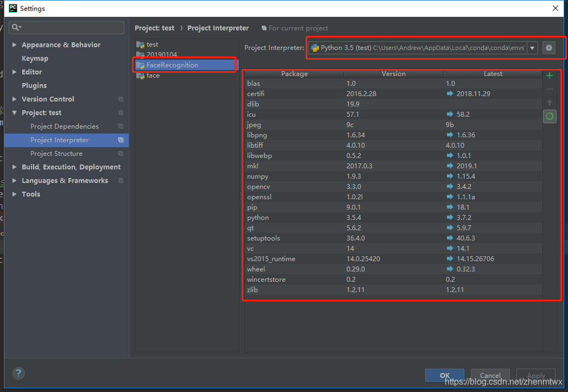This screenshot has width=568, height=392.
Task: Expand Appearance & Behavior section
Action: pyautogui.click(x=15, y=45)
